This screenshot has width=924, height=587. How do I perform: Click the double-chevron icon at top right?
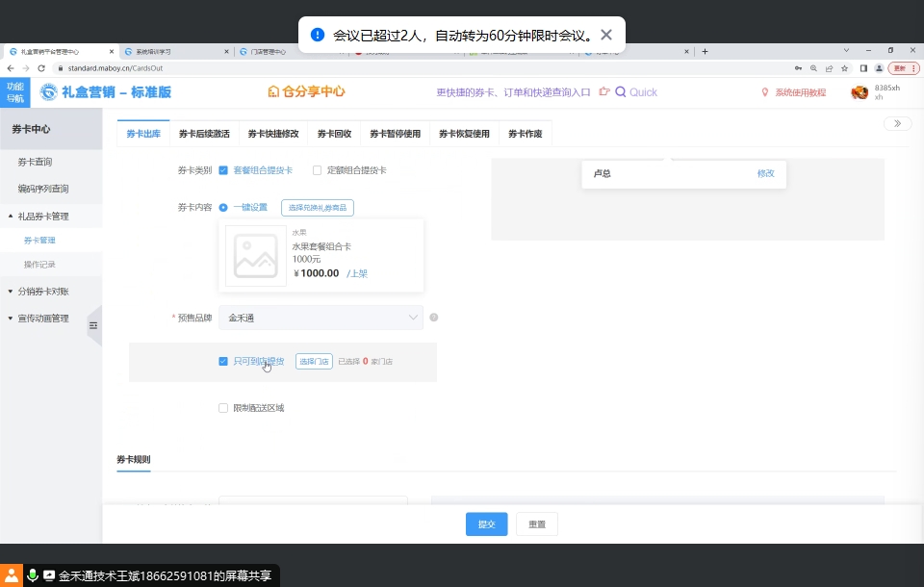(897, 123)
